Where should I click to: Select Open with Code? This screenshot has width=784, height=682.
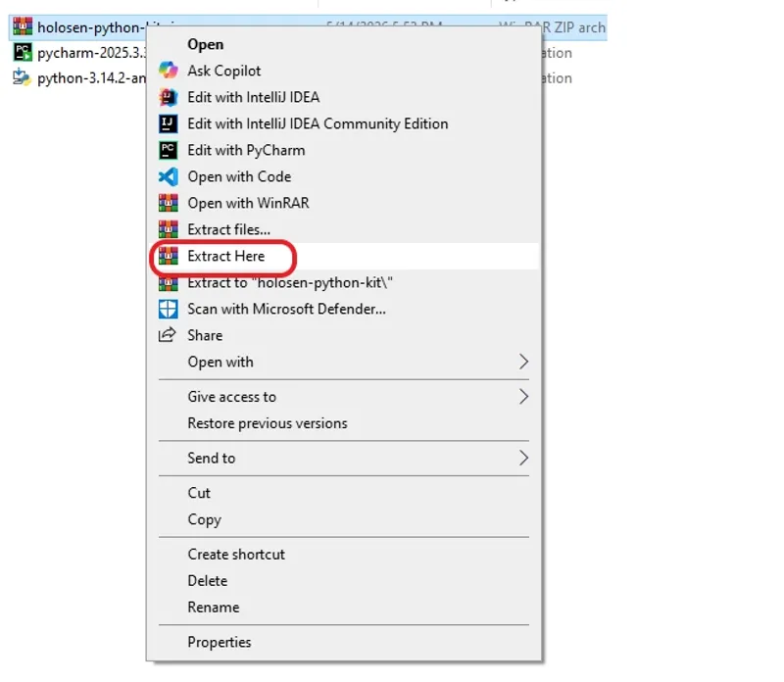point(344,176)
